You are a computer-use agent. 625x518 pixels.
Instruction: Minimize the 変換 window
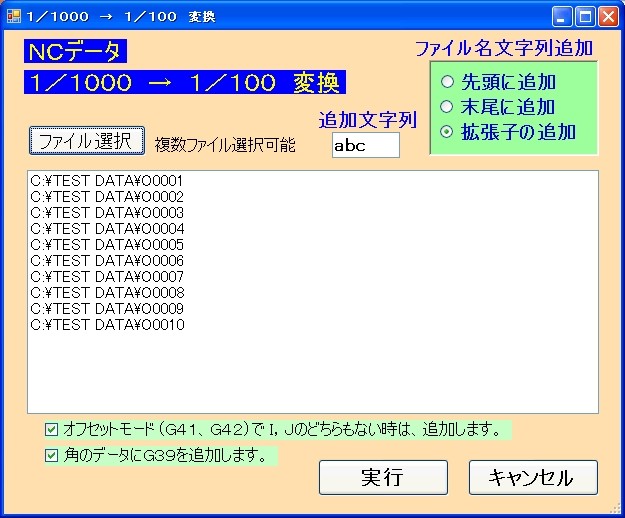click(563, 16)
